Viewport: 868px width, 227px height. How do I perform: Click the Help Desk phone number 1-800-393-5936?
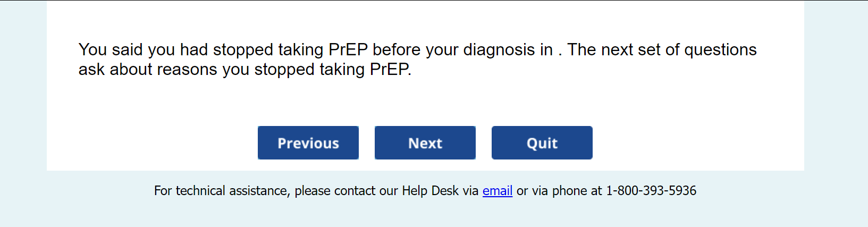click(651, 191)
